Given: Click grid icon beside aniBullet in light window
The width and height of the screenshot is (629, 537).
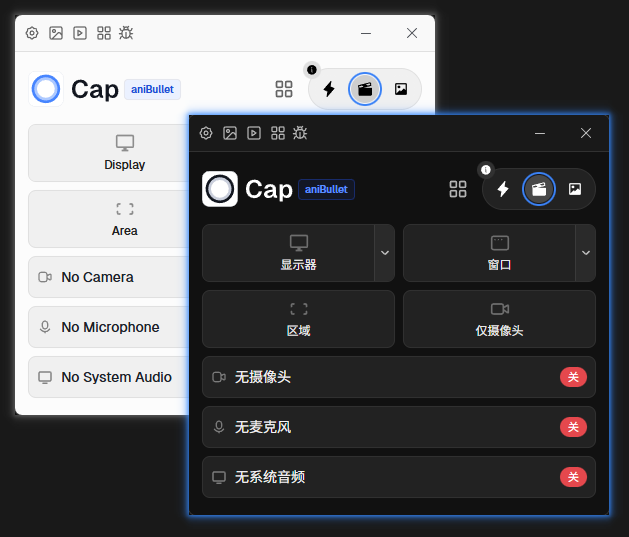Looking at the screenshot, I should (x=284, y=89).
